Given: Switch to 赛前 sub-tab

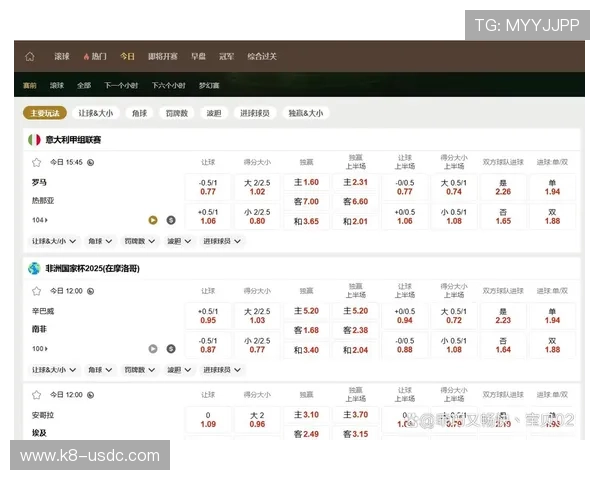Looking at the screenshot, I should pos(29,85).
